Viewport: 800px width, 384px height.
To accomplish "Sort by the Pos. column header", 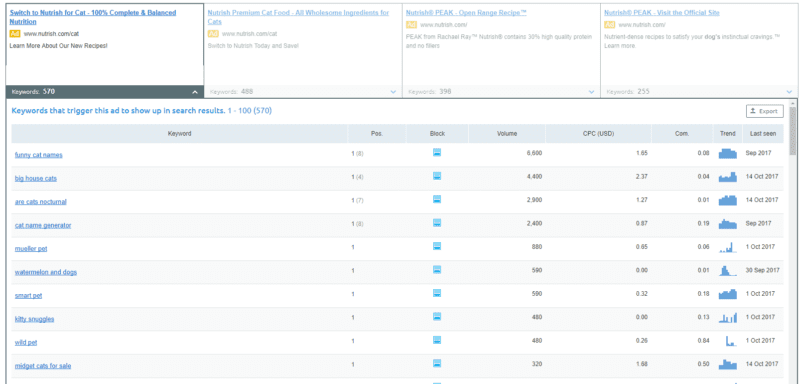I will (x=377, y=134).
